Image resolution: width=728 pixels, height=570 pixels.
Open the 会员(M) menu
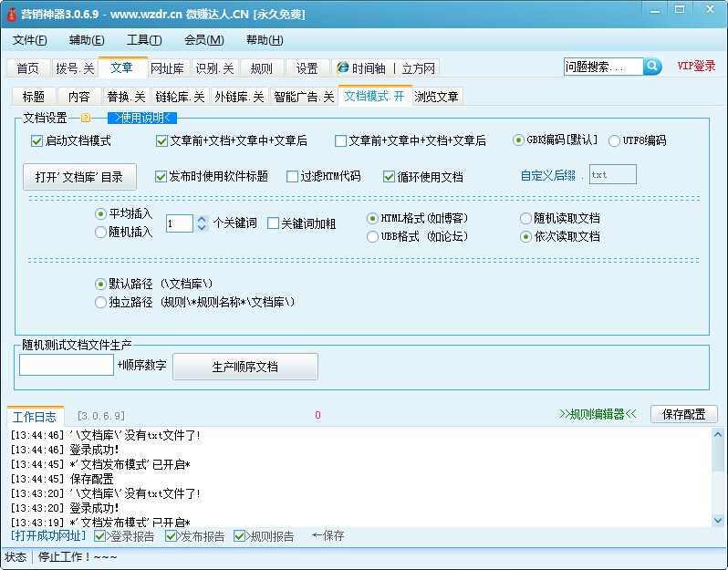203,40
